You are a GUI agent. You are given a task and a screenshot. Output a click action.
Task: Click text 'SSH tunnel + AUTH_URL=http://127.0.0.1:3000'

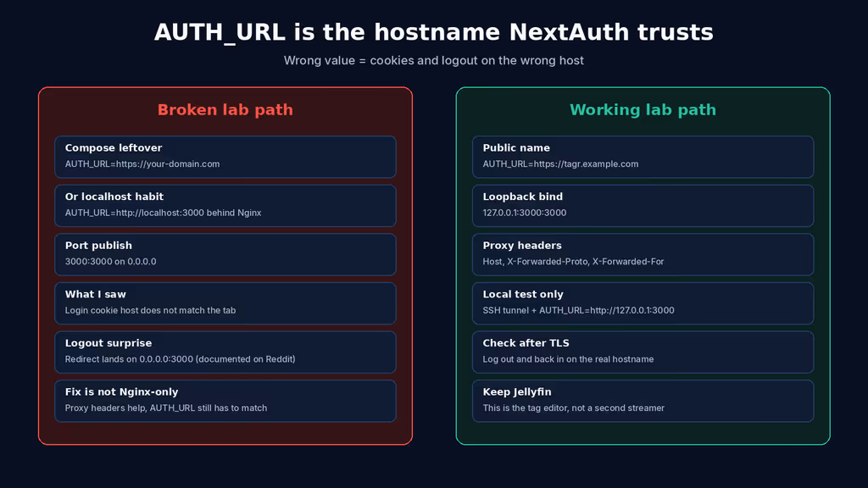[578, 310]
